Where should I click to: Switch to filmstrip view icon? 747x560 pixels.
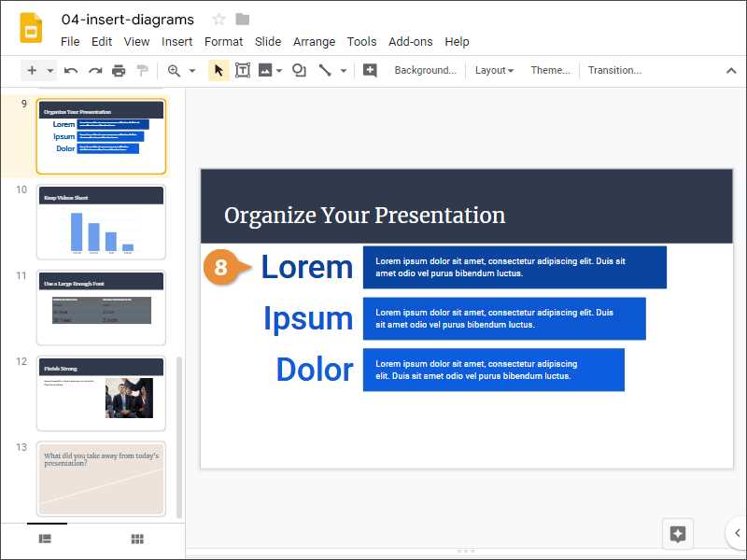click(x=45, y=539)
